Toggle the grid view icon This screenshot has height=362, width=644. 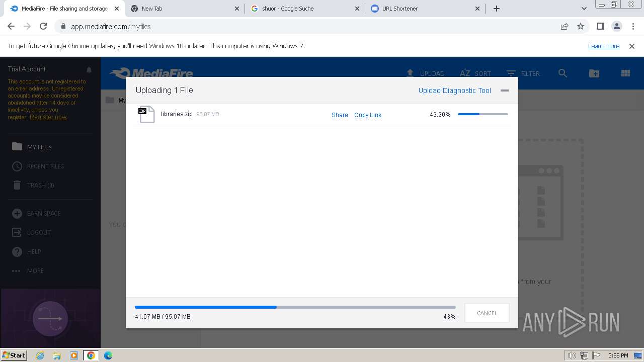(x=625, y=73)
